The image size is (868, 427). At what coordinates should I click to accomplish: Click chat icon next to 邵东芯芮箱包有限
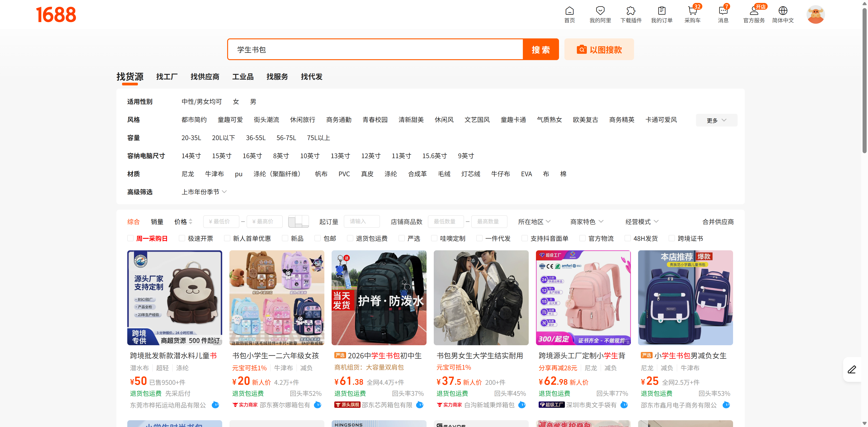tap(420, 405)
